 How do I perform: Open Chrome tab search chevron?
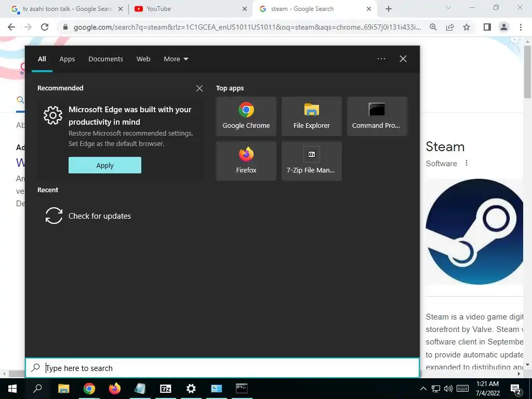click(448, 7)
